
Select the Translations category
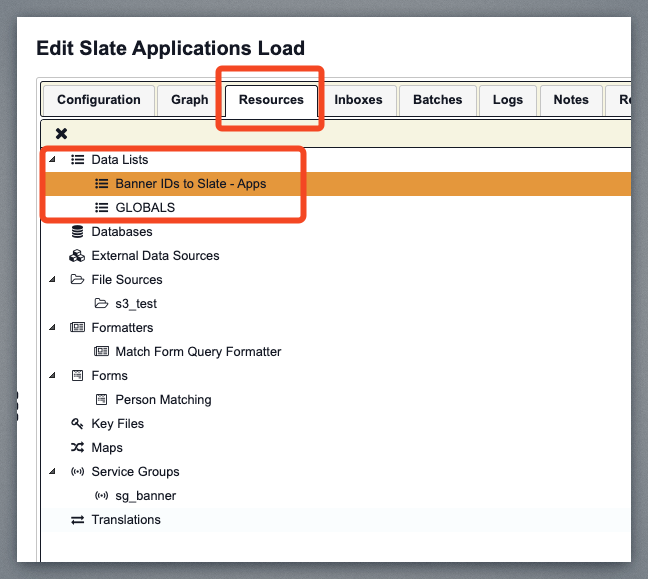[x=126, y=519]
